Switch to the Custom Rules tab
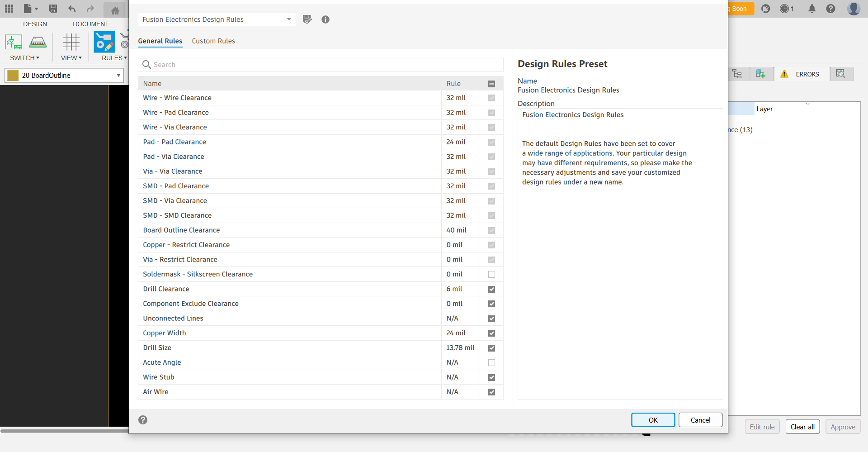This screenshot has height=452, width=868. (213, 41)
